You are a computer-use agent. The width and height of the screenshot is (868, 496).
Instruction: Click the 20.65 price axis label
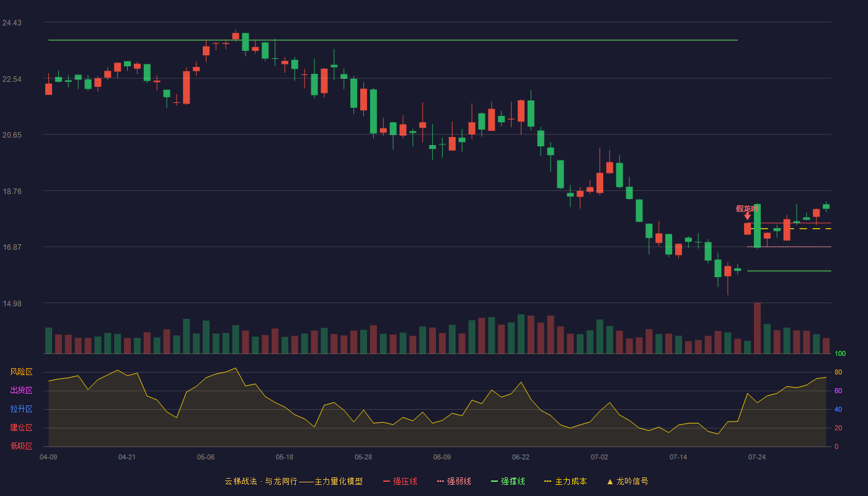[x=12, y=135]
